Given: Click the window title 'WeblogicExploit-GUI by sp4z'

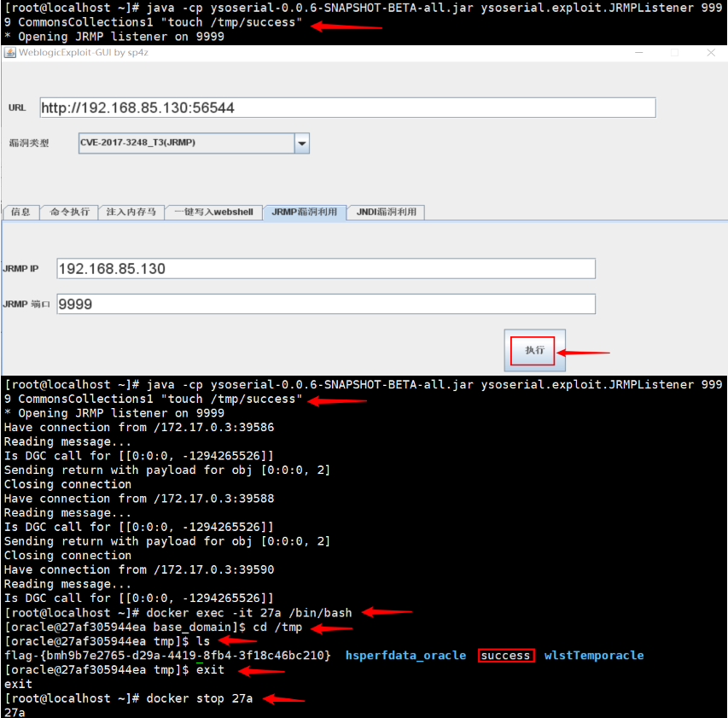Looking at the screenshot, I should coord(84,52).
